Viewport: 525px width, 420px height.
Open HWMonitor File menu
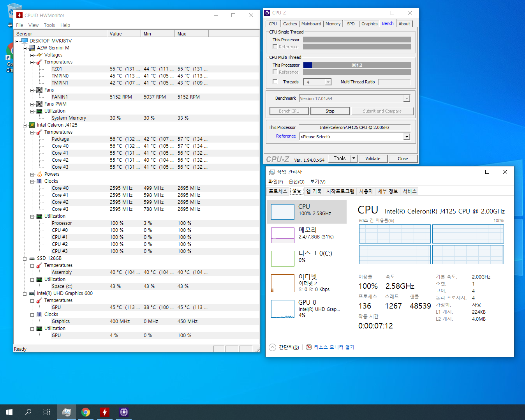(19, 25)
